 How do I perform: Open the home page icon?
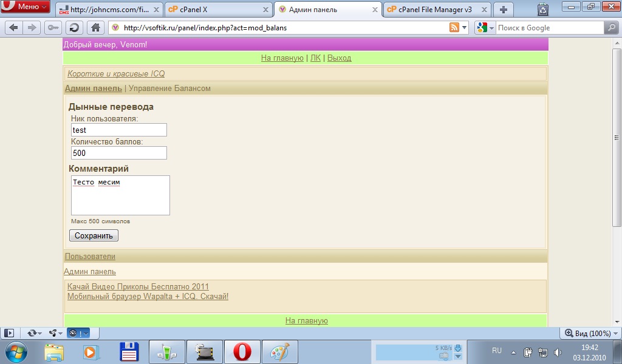95,28
